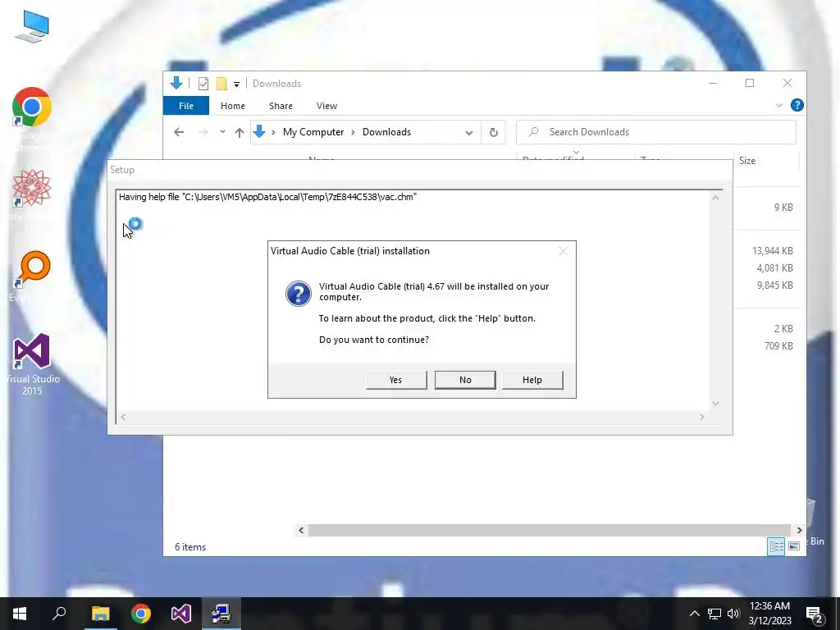The image size is (840, 630).
Task: Open taskbar search magnifier
Action: coord(59,614)
